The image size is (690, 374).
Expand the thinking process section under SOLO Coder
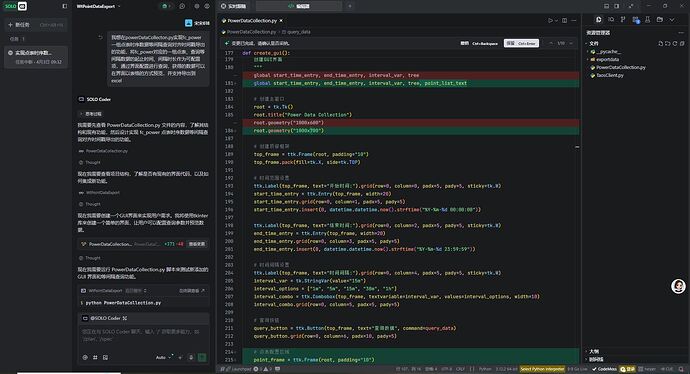coord(91,114)
